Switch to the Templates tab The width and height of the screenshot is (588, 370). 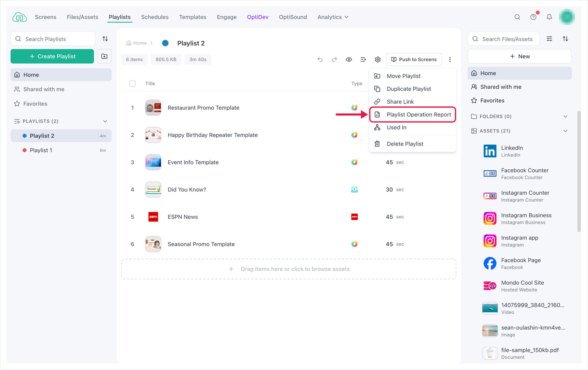tap(193, 17)
